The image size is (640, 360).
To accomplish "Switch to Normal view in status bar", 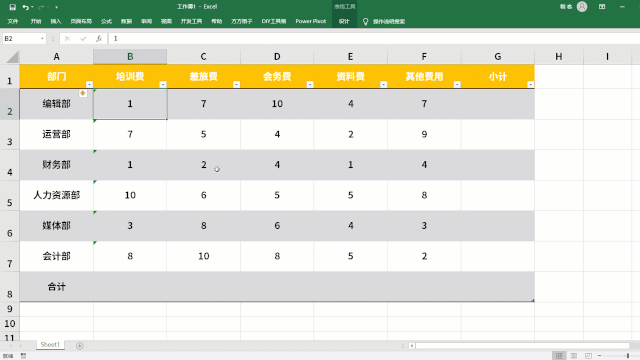I will click(559, 356).
